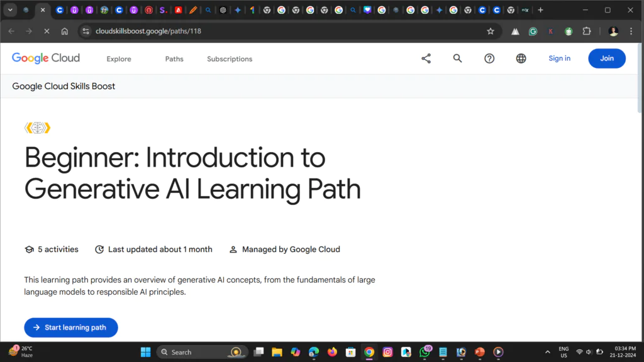Open the Subscriptions menu item

(230, 59)
